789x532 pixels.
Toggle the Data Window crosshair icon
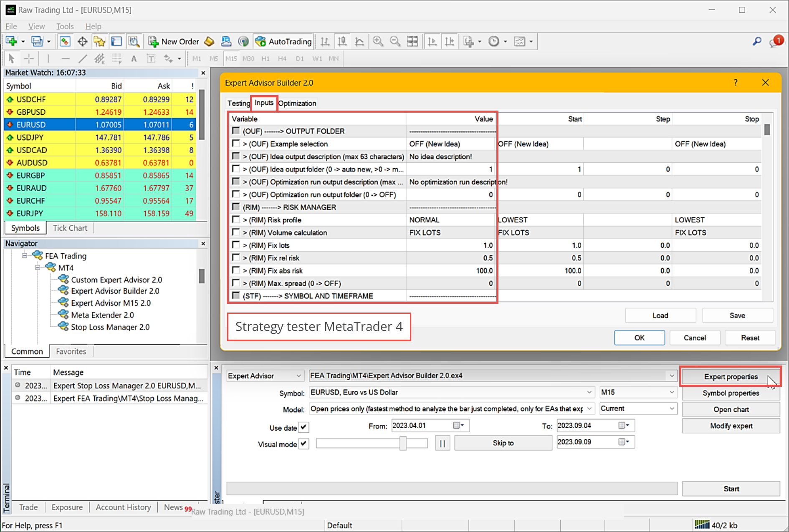pyautogui.click(x=82, y=41)
